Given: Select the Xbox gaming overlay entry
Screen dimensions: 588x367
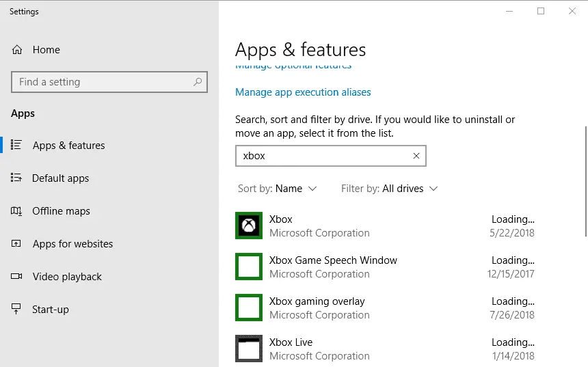Looking at the screenshot, I should (317, 301).
